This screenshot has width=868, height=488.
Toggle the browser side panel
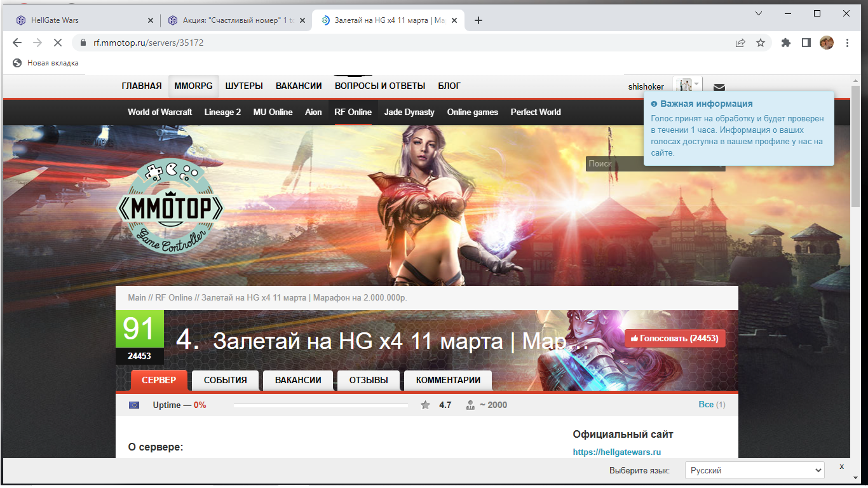pos(806,43)
